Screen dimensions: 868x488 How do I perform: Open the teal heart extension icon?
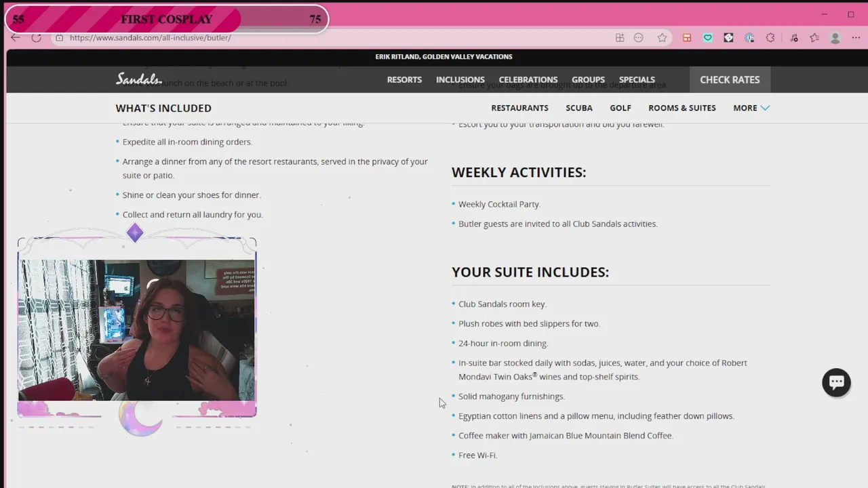[708, 38]
